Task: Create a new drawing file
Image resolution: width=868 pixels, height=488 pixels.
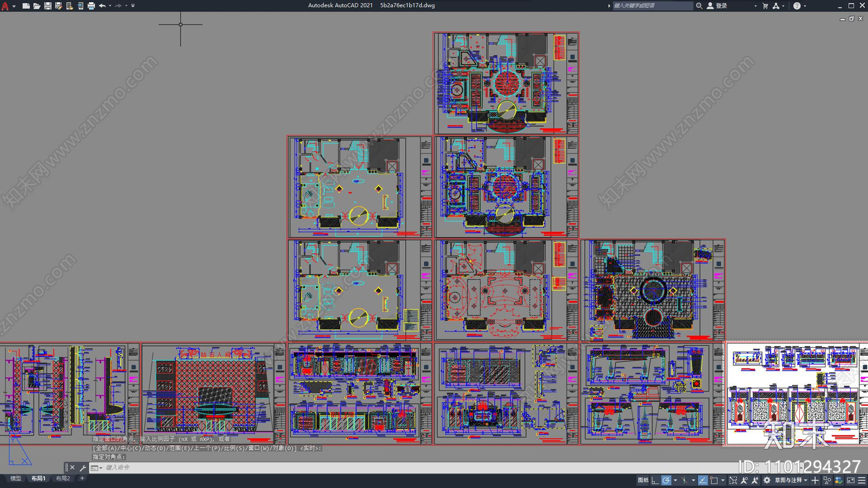Action: pyautogui.click(x=26, y=6)
